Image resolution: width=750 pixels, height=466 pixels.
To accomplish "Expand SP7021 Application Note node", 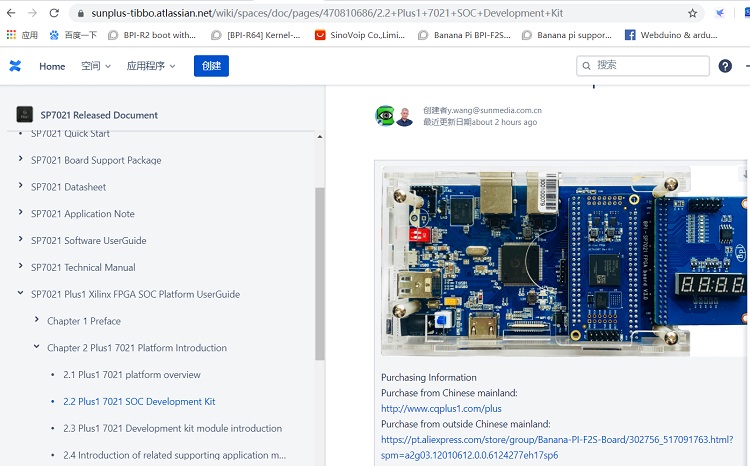I will point(20,212).
